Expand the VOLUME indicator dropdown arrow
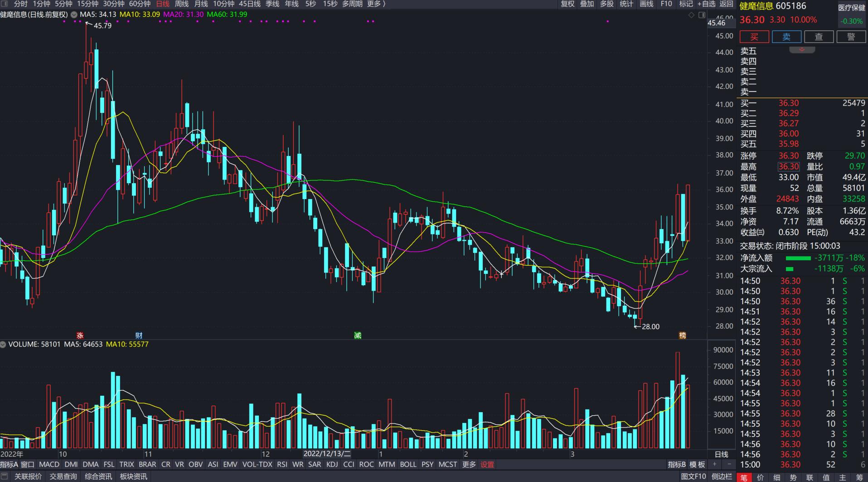 coord(4,345)
